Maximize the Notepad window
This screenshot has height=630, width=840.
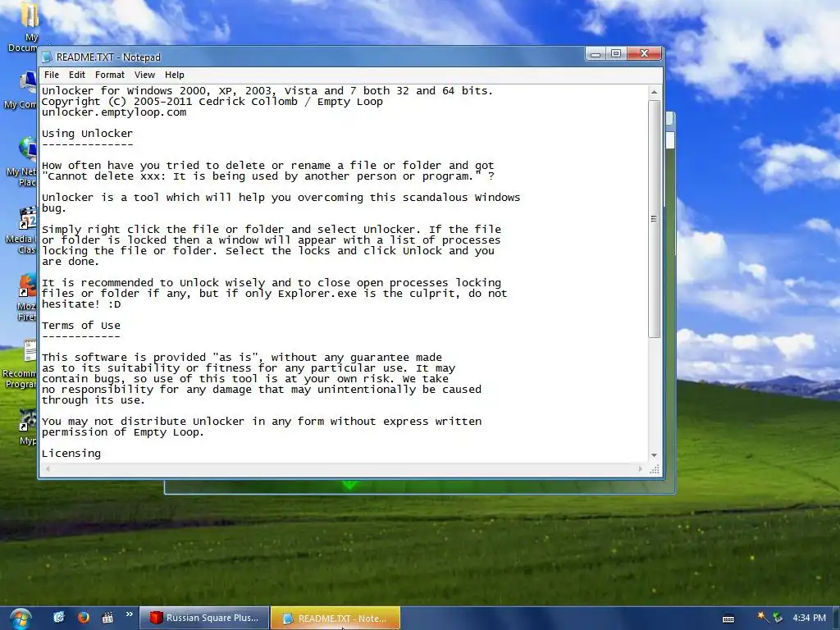[616, 53]
